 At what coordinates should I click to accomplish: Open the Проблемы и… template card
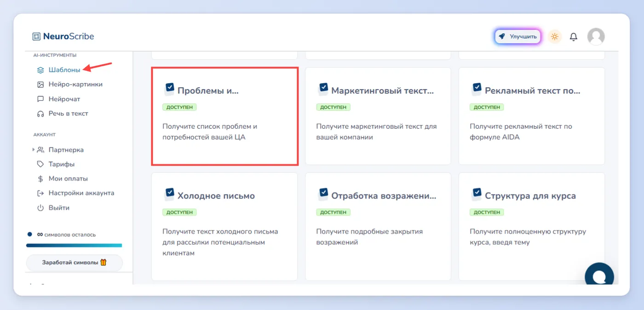(225, 116)
